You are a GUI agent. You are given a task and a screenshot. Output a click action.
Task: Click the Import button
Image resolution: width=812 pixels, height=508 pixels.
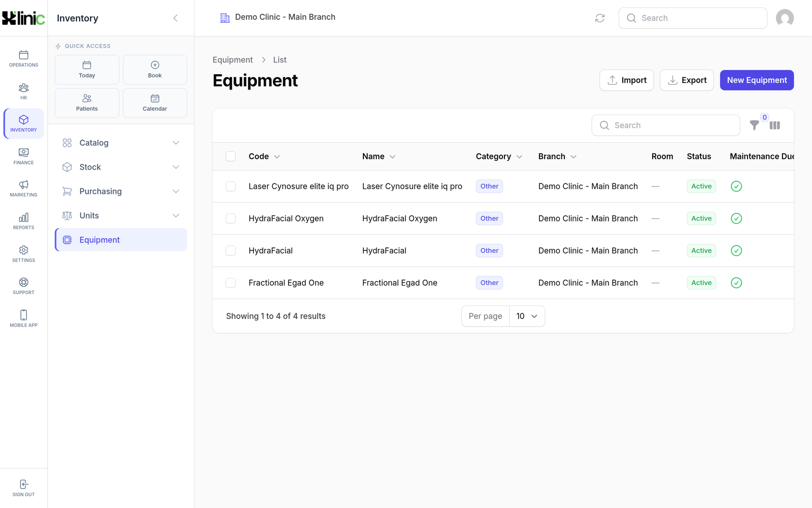pos(627,80)
